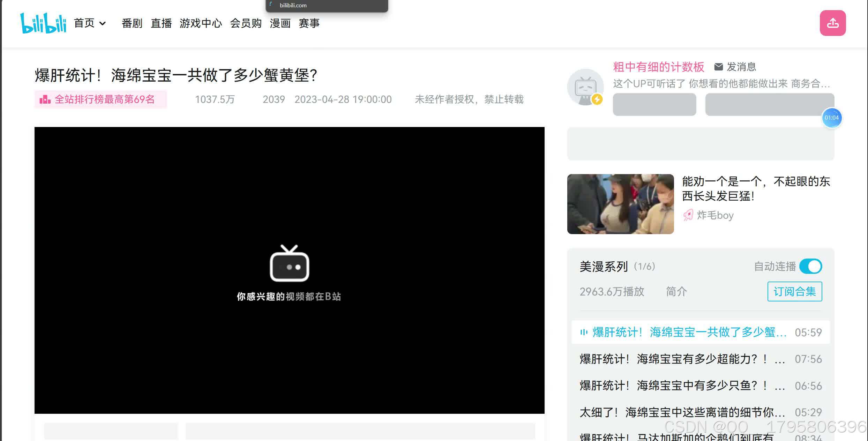Click the 01:04 watch-progress bubble
Image resolution: width=868 pixels, height=441 pixels.
tap(832, 118)
